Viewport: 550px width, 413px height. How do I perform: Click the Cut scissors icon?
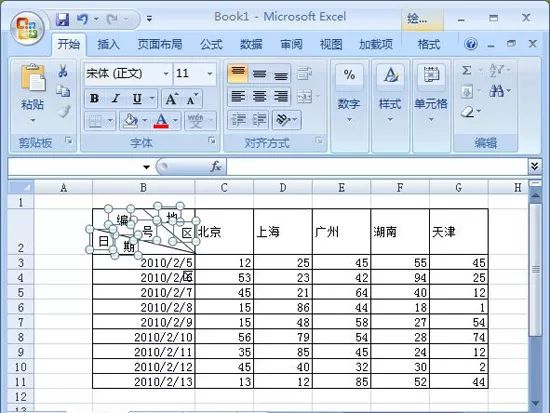[63, 71]
